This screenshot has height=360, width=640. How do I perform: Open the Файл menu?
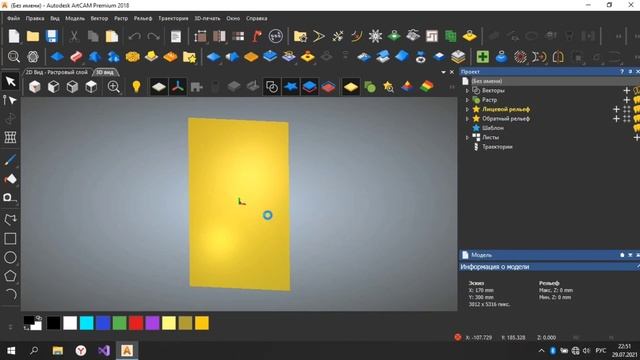point(13,18)
